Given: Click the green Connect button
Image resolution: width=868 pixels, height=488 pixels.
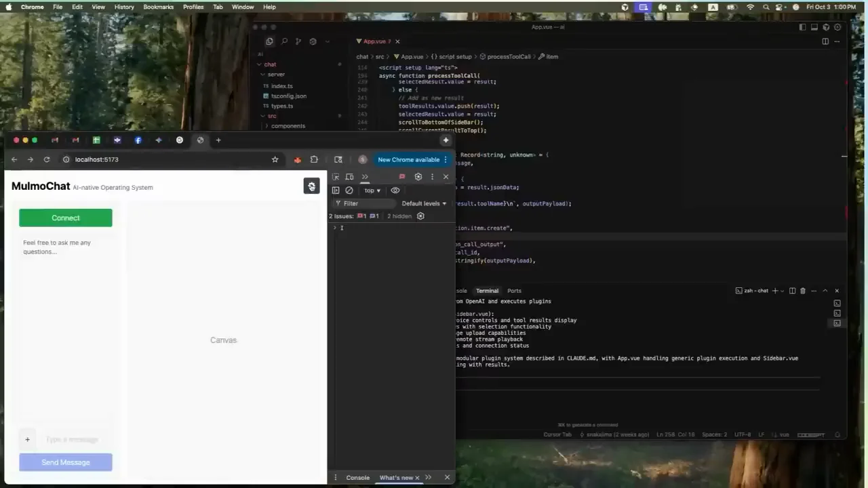Looking at the screenshot, I should pyautogui.click(x=66, y=218).
